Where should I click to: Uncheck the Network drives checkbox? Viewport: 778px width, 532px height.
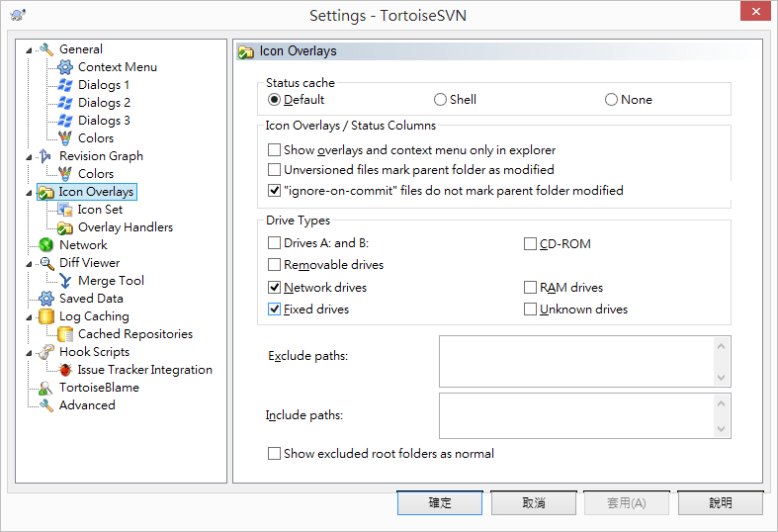[275, 288]
